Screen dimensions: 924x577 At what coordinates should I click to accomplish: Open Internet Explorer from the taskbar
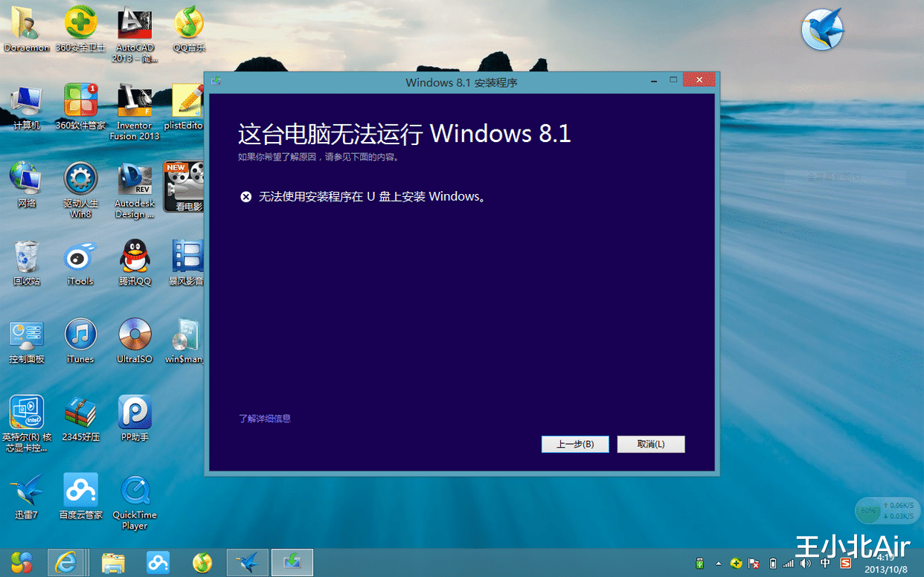68,563
